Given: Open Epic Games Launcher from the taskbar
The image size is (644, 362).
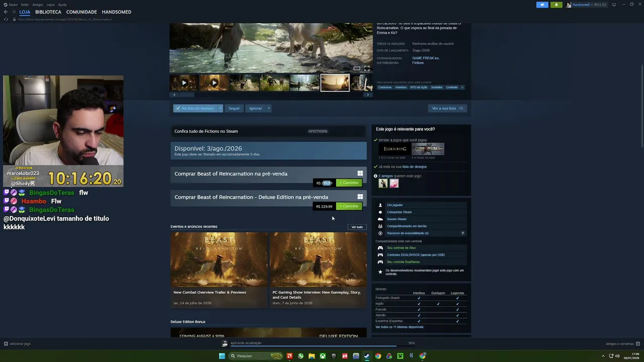Looking at the screenshot, I should tap(334, 356).
